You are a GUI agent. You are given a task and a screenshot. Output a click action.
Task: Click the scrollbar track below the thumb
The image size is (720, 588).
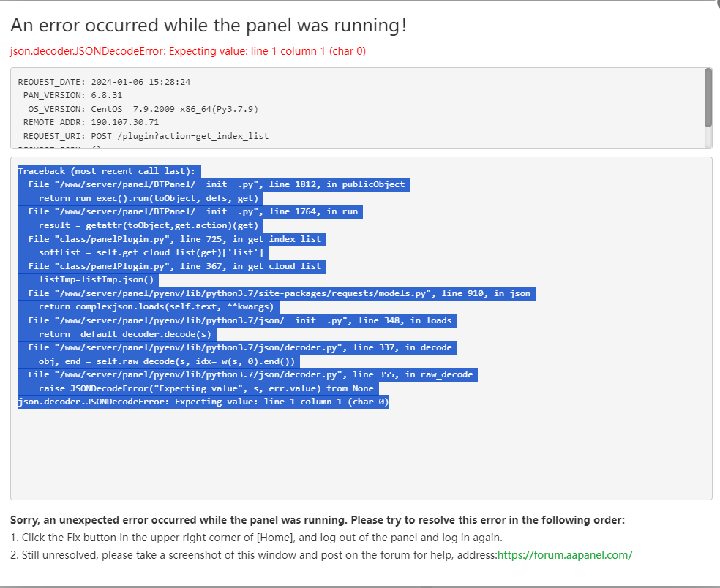(x=708, y=137)
